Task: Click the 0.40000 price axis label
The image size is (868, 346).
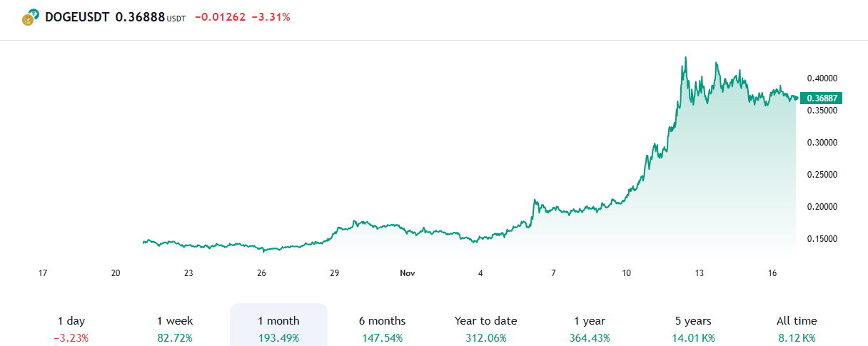Action: coord(822,78)
